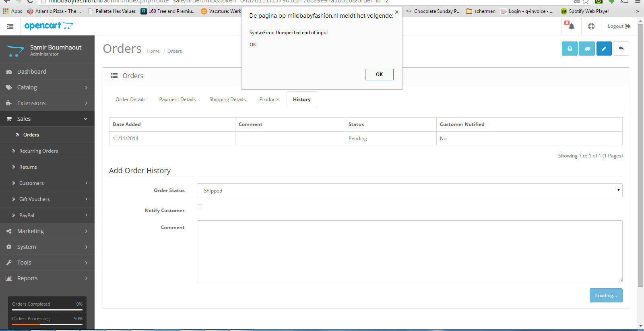Tick the Notify Customer checkbox
The width and height of the screenshot is (644, 331).
click(199, 207)
